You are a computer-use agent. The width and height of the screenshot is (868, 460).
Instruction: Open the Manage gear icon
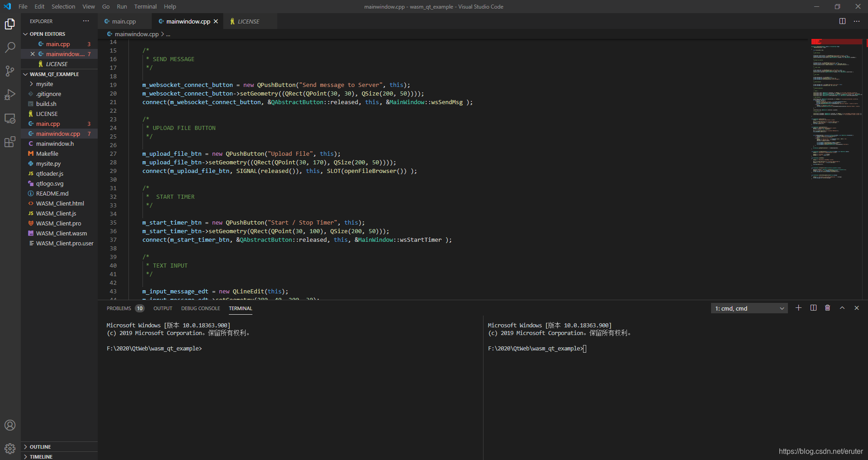pyautogui.click(x=10, y=449)
